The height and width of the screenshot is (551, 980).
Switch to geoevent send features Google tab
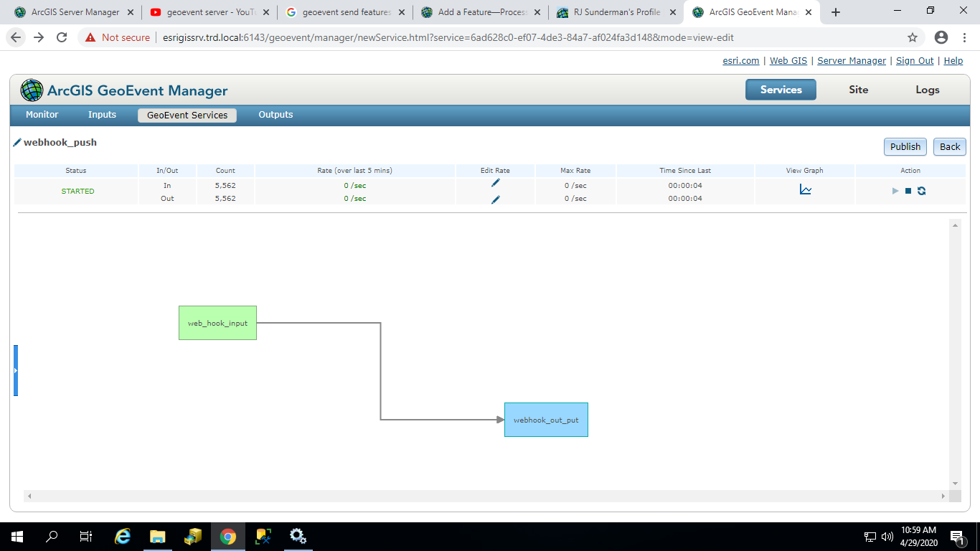point(347,12)
